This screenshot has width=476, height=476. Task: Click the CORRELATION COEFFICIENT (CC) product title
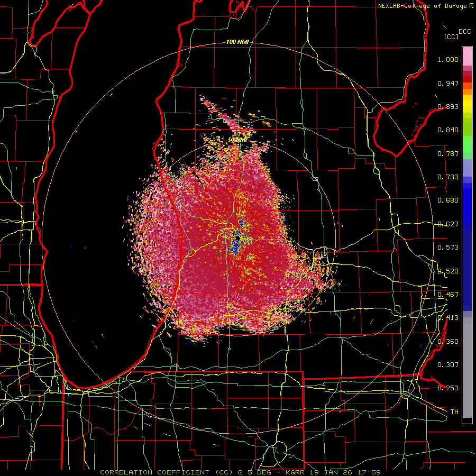click(166, 472)
